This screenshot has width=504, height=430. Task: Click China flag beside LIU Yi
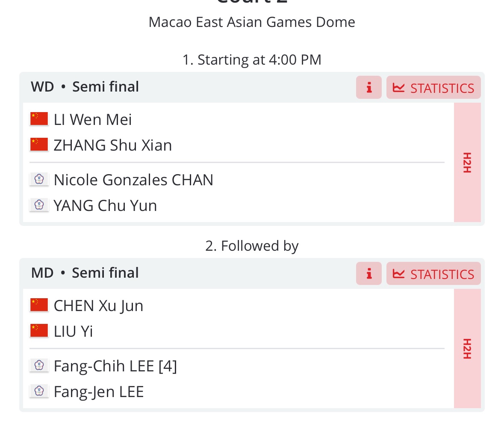[39, 331]
